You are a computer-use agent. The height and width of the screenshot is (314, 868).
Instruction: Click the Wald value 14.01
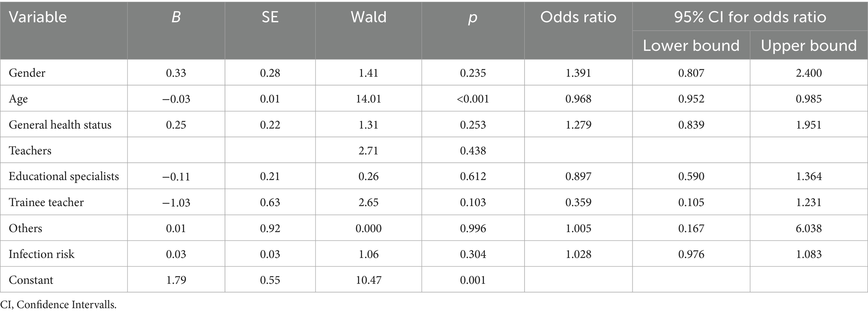[368, 99]
